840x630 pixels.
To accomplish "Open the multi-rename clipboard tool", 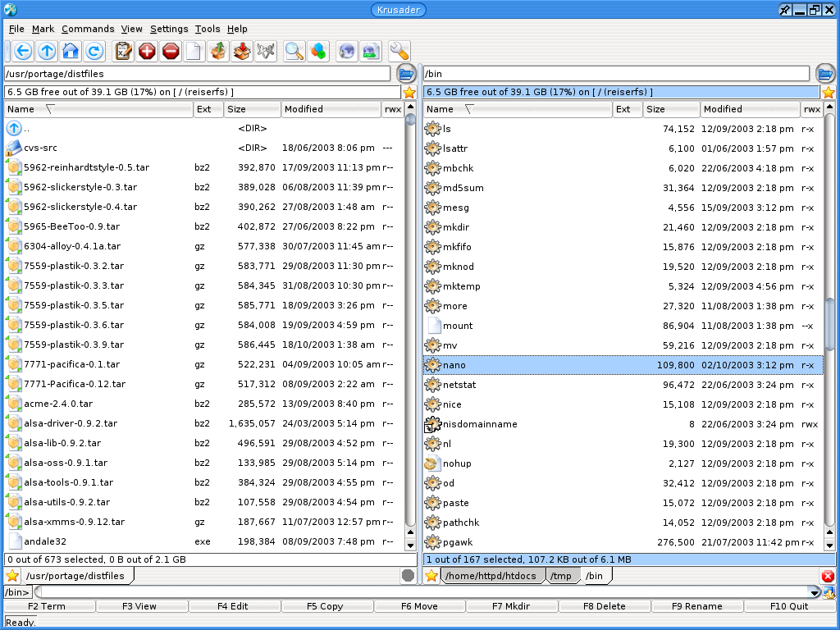I will coord(123,52).
